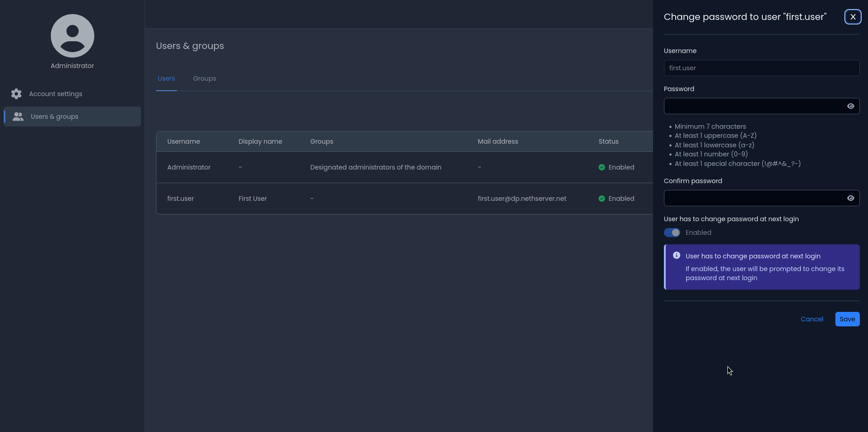Click the Status column header
This screenshot has height=432, width=868.
608,141
